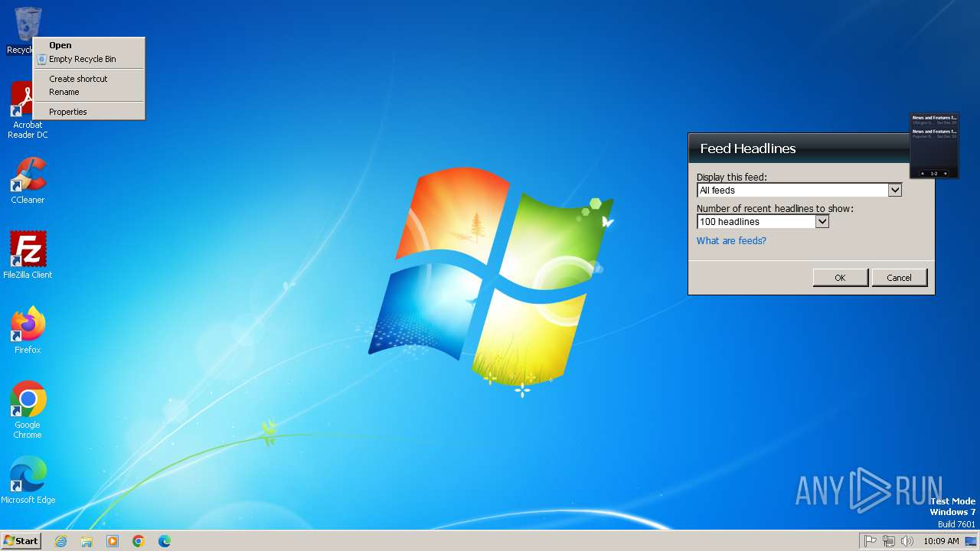
Task: Open Internet Explorer from the taskbar
Action: click(60, 541)
